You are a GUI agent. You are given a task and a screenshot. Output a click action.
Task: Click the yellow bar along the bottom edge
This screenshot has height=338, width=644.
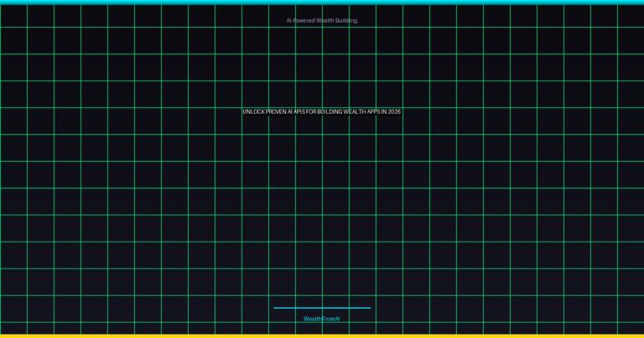pos(322,335)
